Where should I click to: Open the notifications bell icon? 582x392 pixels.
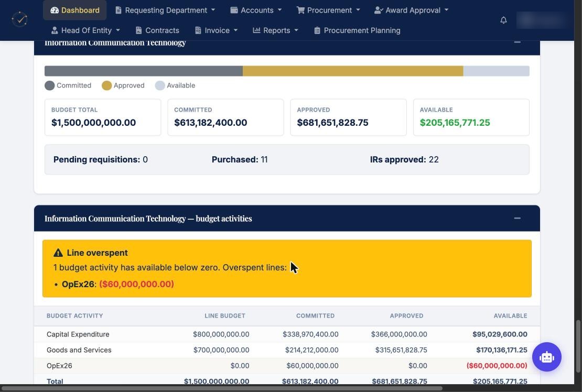(503, 20)
